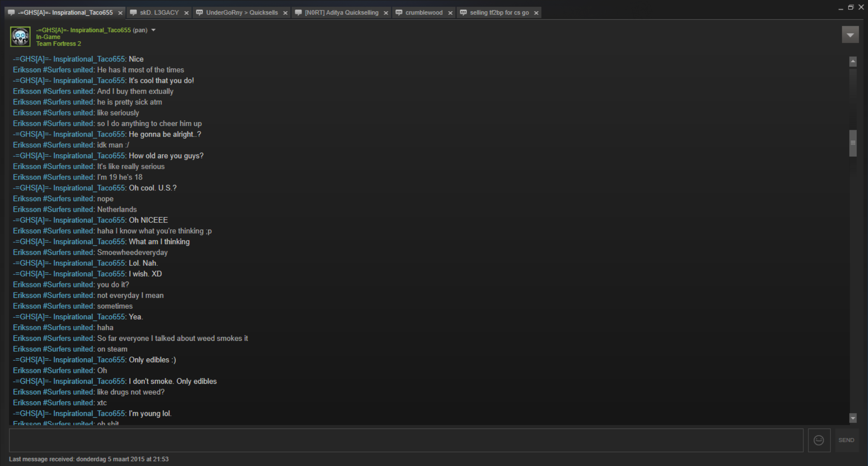Viewport: 868px width, 466px height.
Task: Click the scrollbar down arrow
Action: [x=853, y=418]
